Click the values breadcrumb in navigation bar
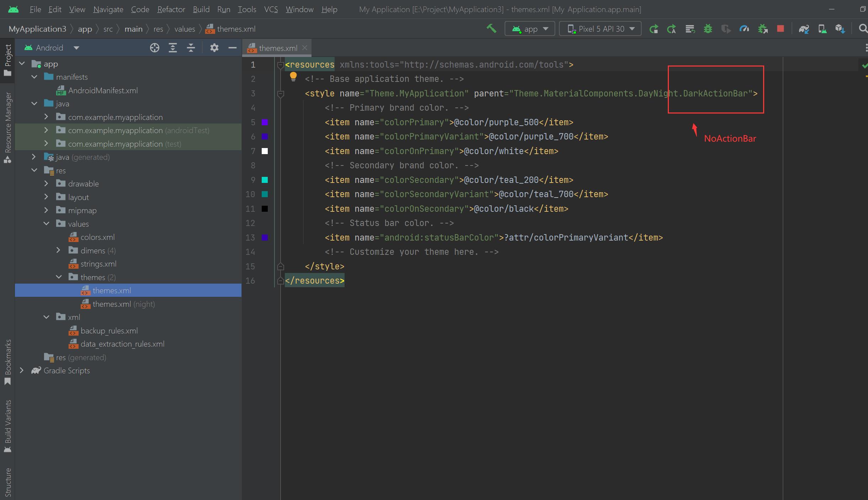This screenshot has height=500, width=868. tap(185, 29)
